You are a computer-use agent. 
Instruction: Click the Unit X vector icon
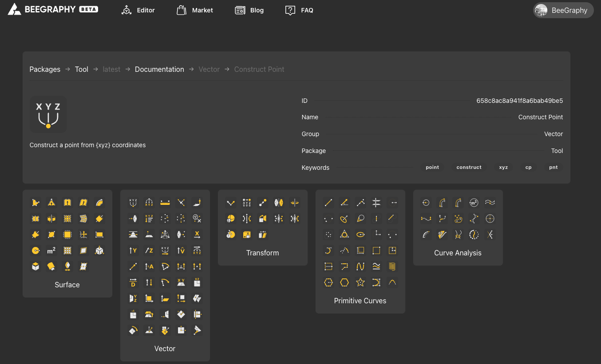(197, 235)
